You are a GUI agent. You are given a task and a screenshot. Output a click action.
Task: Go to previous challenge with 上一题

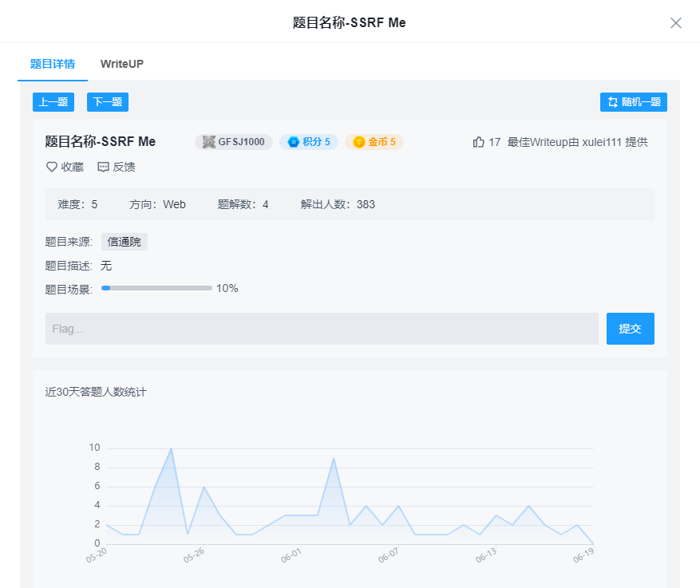coord(53,102)
